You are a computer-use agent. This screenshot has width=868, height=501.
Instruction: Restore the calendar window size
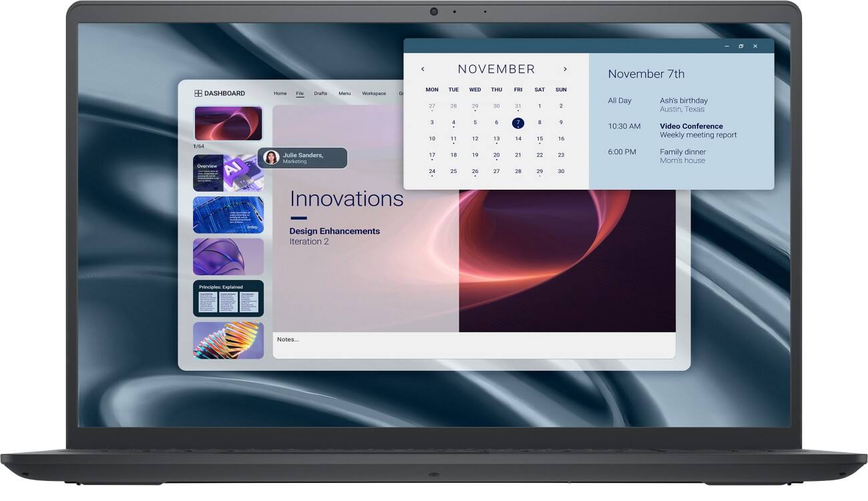click(740, 46)
